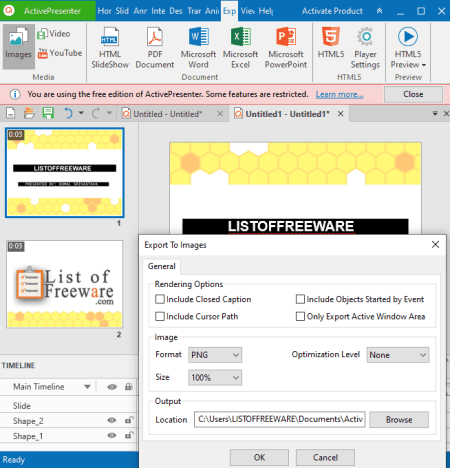Toggle visibility eye on Main Timeline row
The image size is (450, 468).
[x=112, y=387]
